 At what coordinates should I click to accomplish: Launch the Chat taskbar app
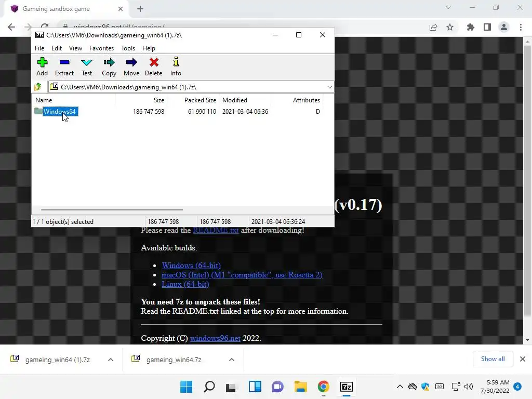[277, 387]
